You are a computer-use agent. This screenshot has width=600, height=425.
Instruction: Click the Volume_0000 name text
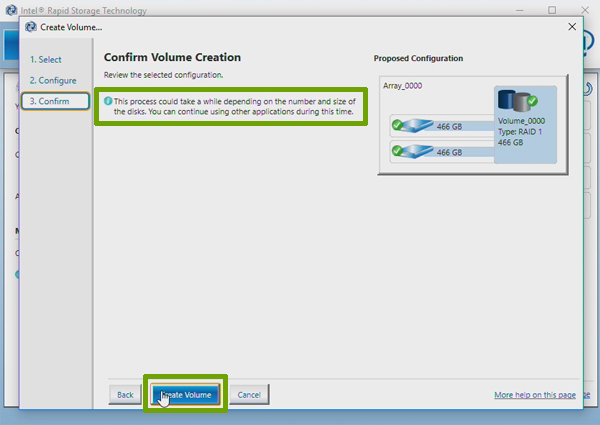tap(521, 121)
